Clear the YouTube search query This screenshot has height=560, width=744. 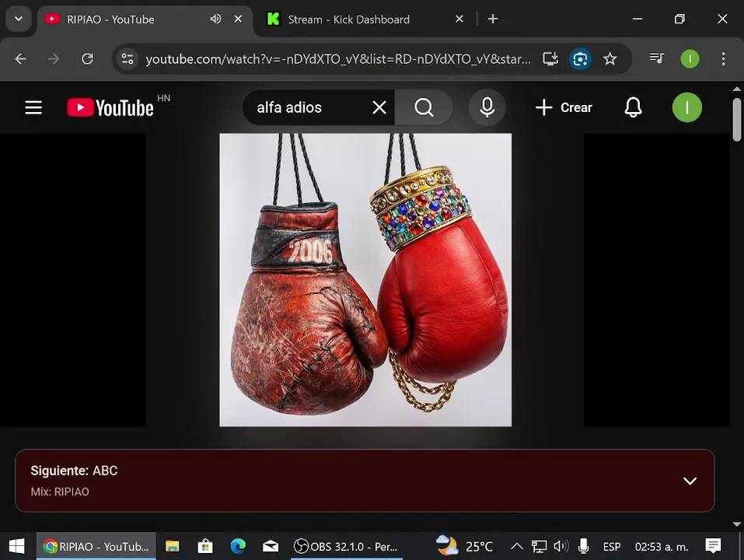click(379, 108)
